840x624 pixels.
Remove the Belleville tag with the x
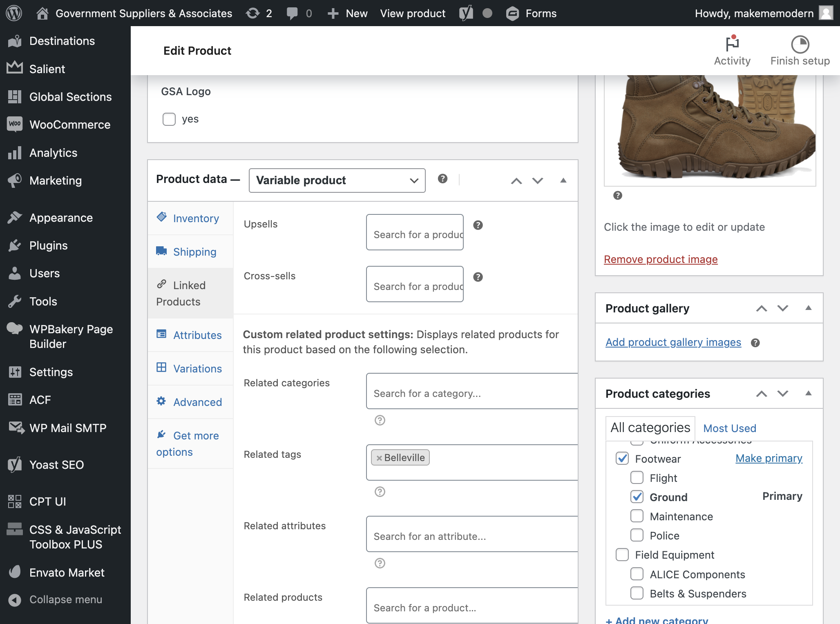pyautogui.click(x=379, y=458)
